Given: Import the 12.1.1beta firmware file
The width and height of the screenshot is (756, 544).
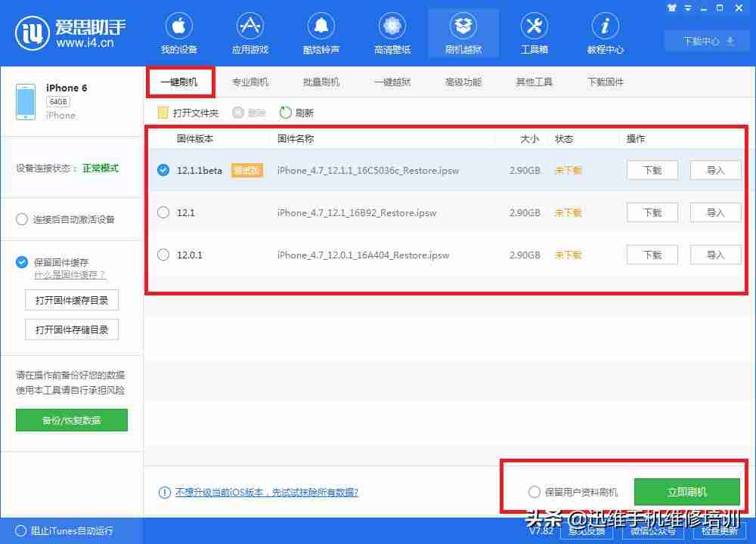Looking at the screenshot, I should (x=715, y=170).
